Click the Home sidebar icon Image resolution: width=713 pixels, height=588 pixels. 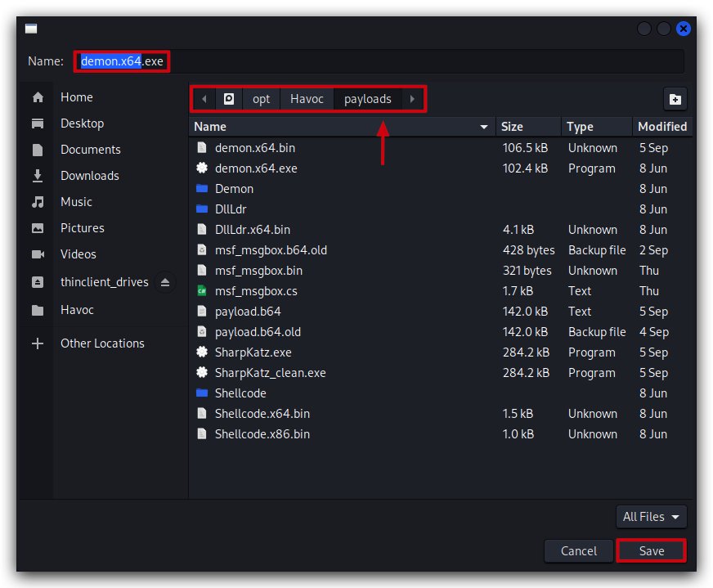(x=38, y=97)
